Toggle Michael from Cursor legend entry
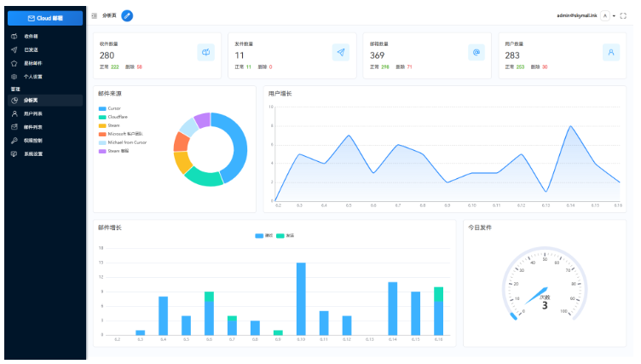Viewport: 641px width, 364px height. click(x=123, y=142)
